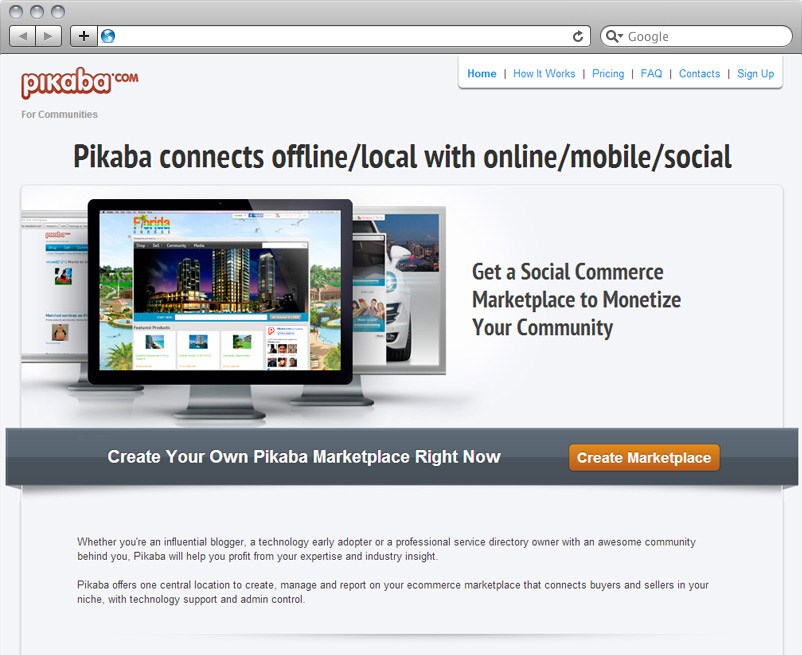Click the plus add-bookmark button
This screenshot has height=655, width=802.
click(x=84, y=36)
